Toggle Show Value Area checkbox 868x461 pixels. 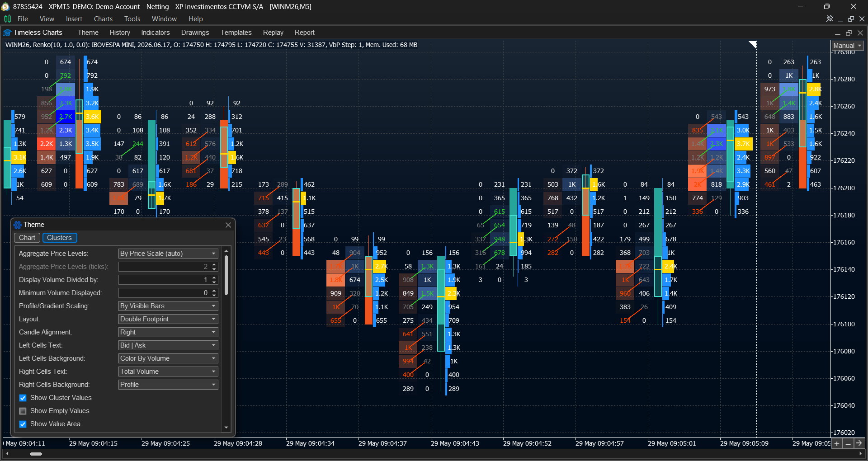tap(23, 424)
